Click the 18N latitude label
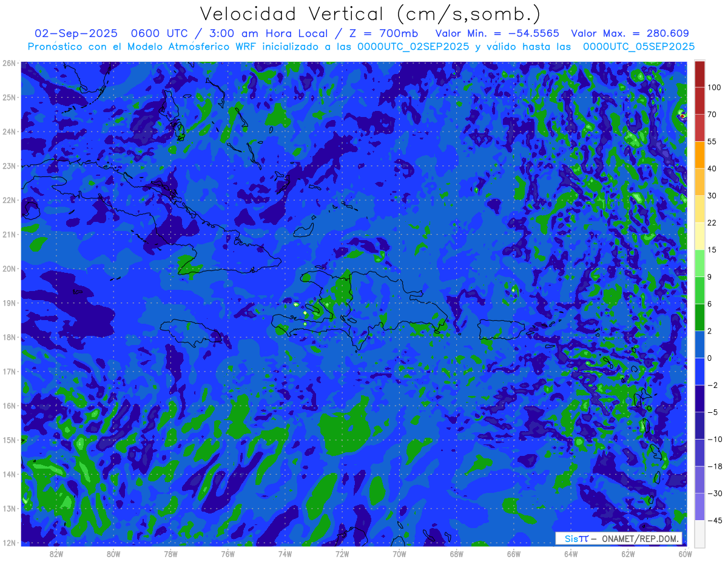Screen dimensions: 728x562 (x=8, y=337)
